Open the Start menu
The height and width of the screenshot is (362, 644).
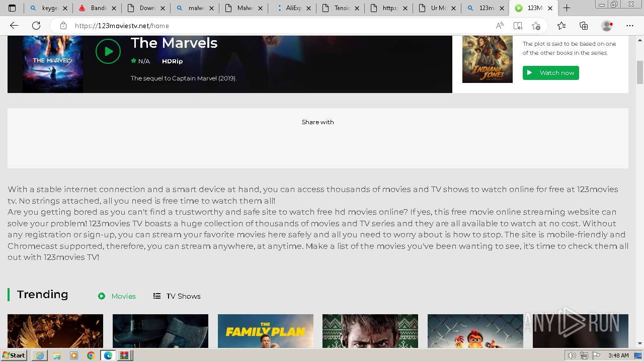[x=14, y=355]
